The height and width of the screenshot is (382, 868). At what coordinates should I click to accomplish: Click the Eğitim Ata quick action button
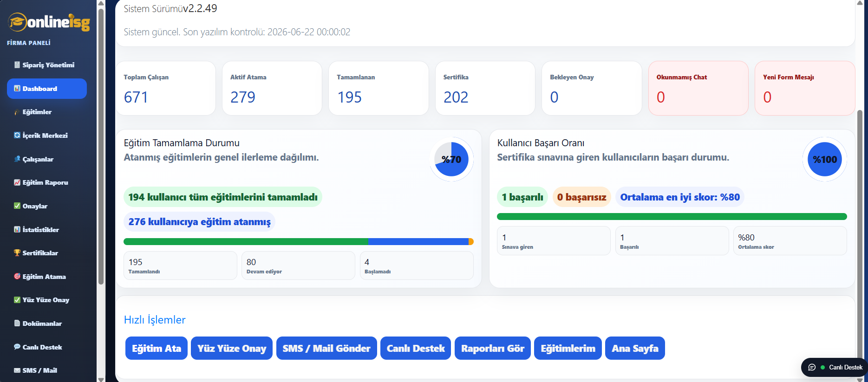click(x=157, y=348)
